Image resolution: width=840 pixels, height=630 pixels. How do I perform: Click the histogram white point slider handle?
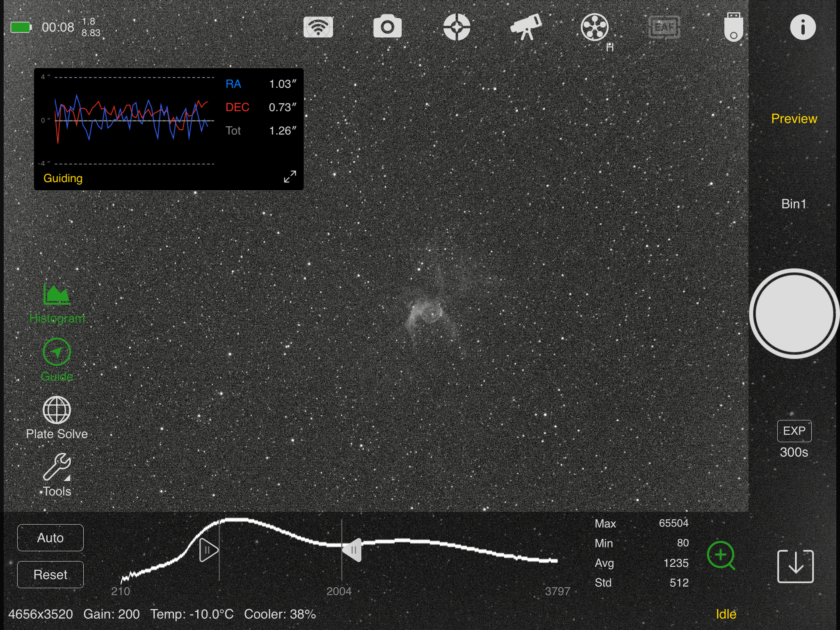tap(352, 550)
